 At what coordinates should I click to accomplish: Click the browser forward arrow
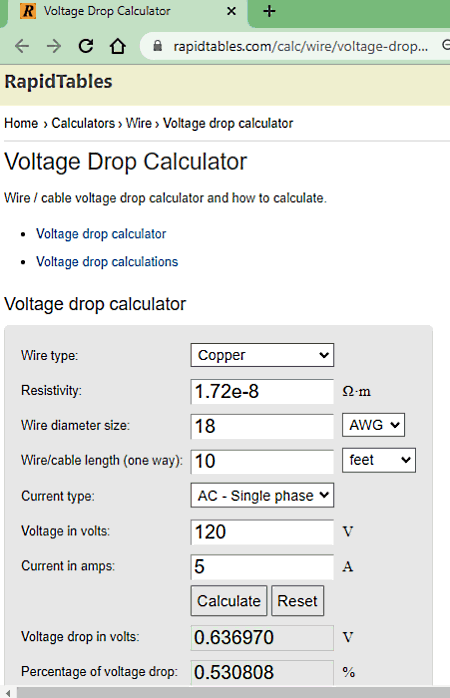click(54, 45)
